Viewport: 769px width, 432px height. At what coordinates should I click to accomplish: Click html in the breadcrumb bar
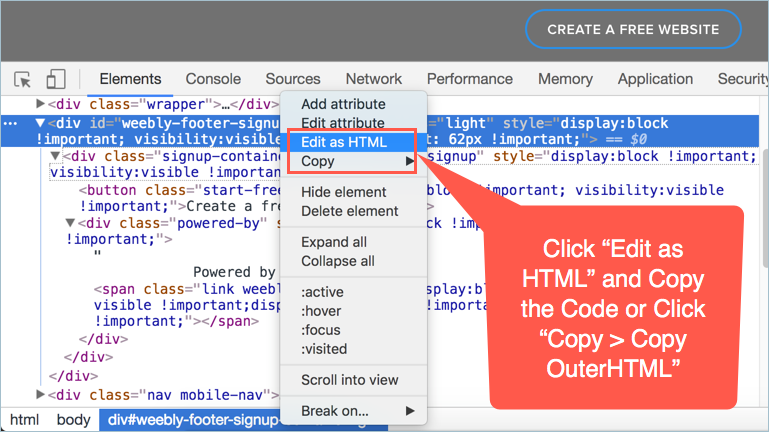pos(25,421)
